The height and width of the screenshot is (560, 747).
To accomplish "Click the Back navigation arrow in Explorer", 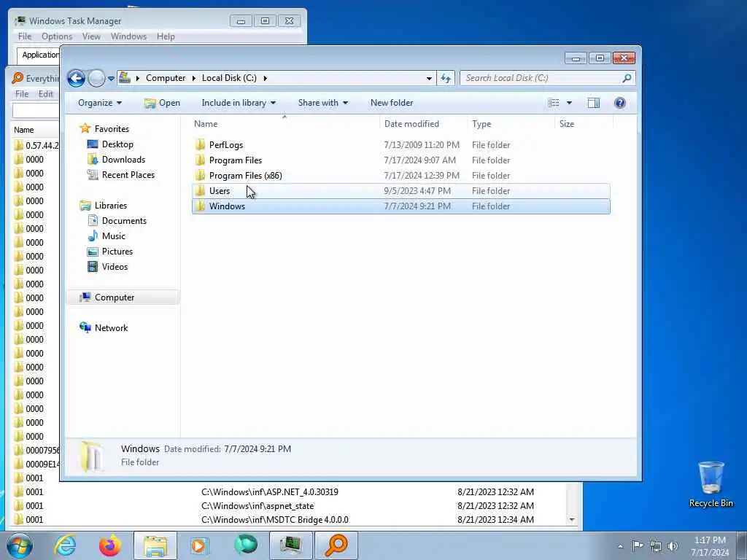I will click(76, 78).
